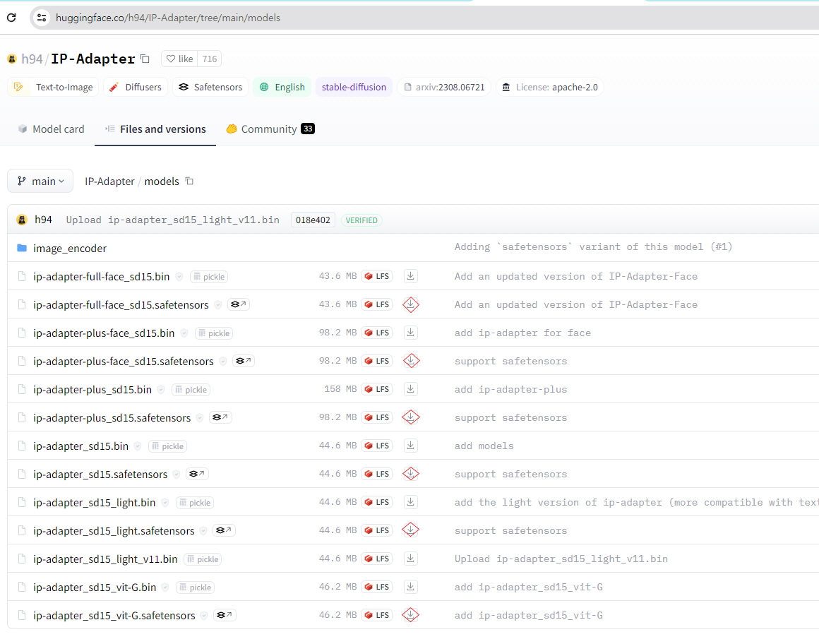The width and height of the screenshot is (819, 644).
Task: Click LFS badge on ip-adapter_sd15.bin row
Action: (376, 446)
